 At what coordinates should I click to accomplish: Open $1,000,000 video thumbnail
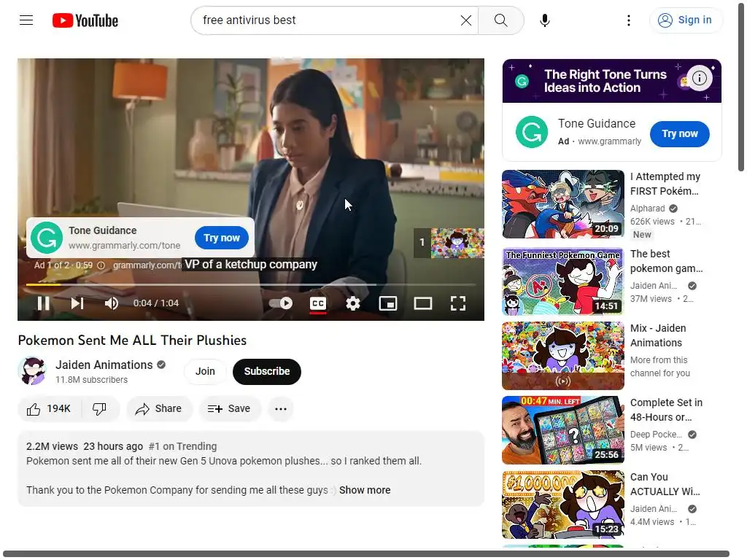coord(562,505)
